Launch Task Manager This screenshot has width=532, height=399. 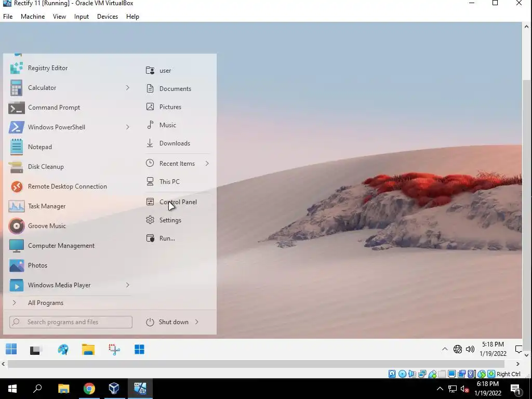(46, 206)
